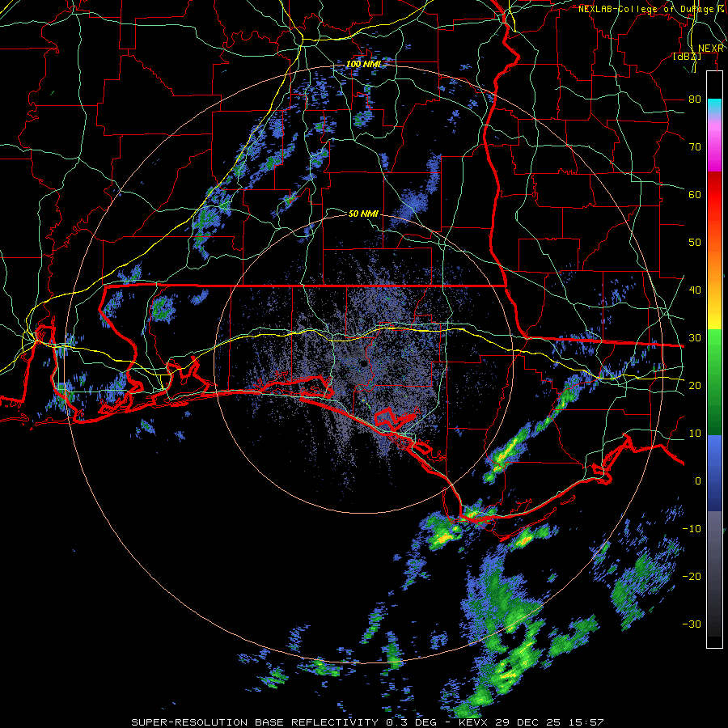Click the 'SUPER-RESOLUTION BASE REFLECTIVITY 0.3 DEG' caption
The width and height of the screenshot is (728, 728).
284,722
